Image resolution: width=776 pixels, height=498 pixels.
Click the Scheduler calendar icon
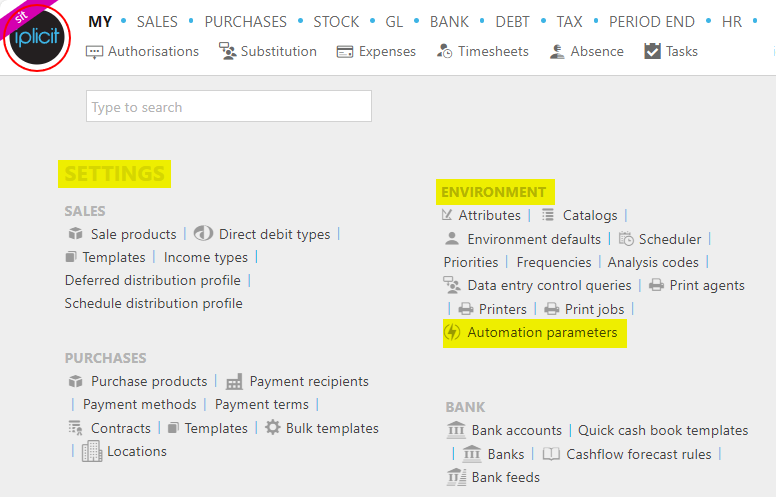point(626,239)
